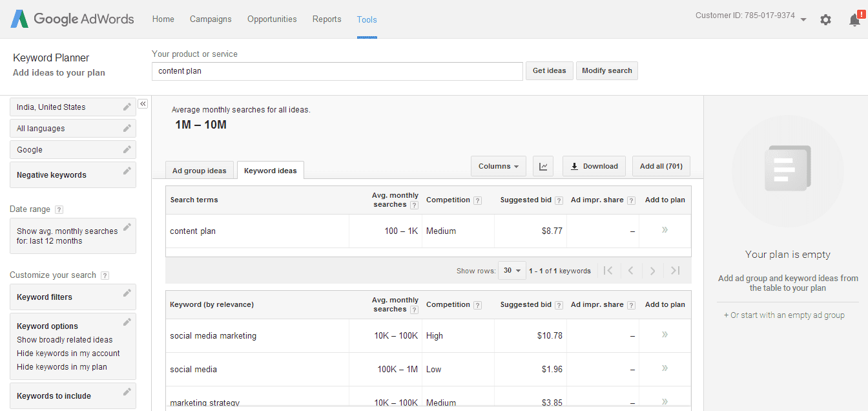
Task: Switch to the Ad group ideas tab
Action: point(200,171)
